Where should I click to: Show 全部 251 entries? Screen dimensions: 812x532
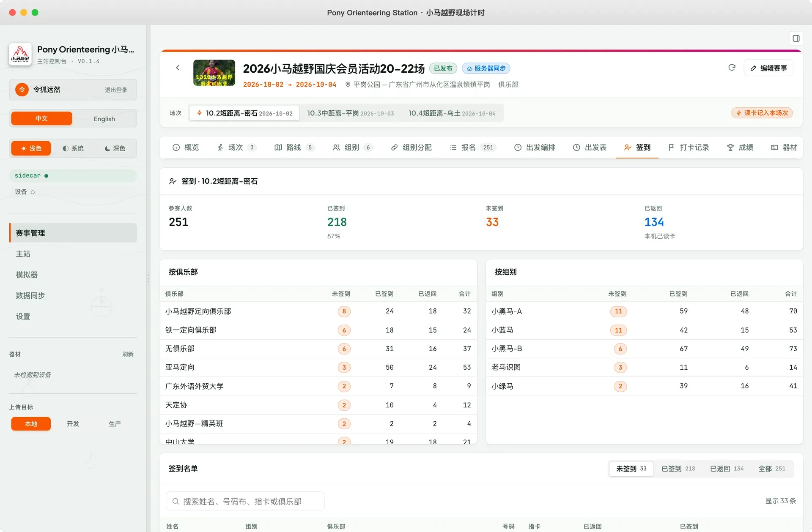coord(772,469)
